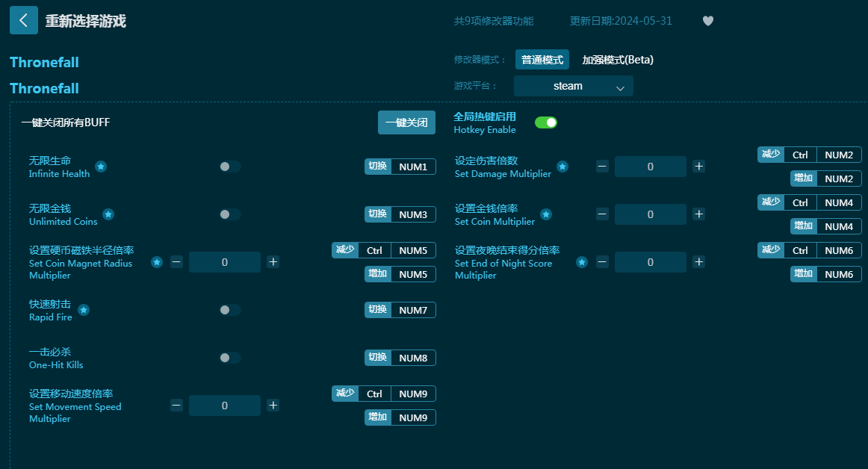The width and height of the screenshot is (868, 469).
Task: Click 一键关闭 to disable all buffs
Action: [407, 122]
